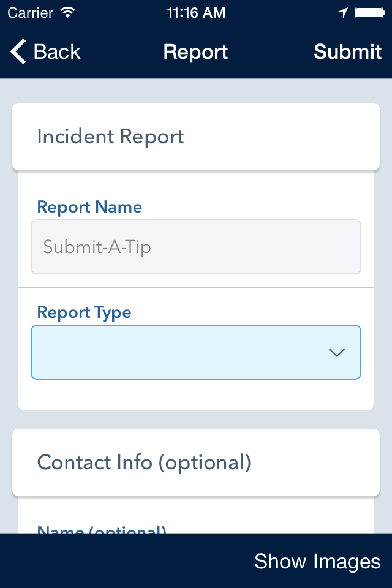The height and width of the screenshot is (588, 392).
Task: Go back using the Back label
Action: tap(57, 51)
